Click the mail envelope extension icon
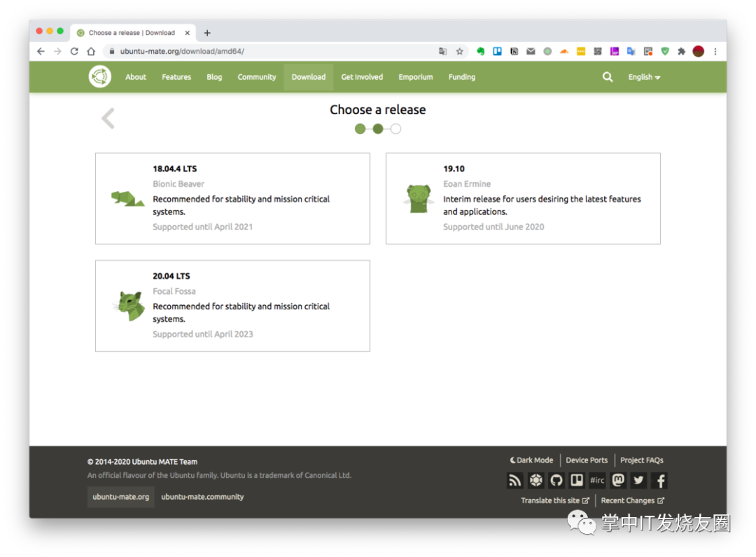The height and width of the screenshot is (557, 756). pyautogui.click(x=531, y=51)
